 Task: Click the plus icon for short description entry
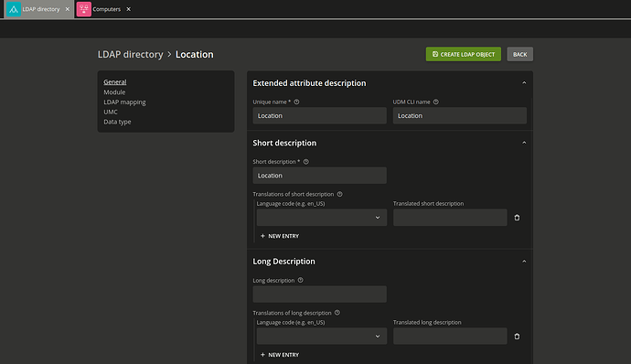tap(262, 236)
